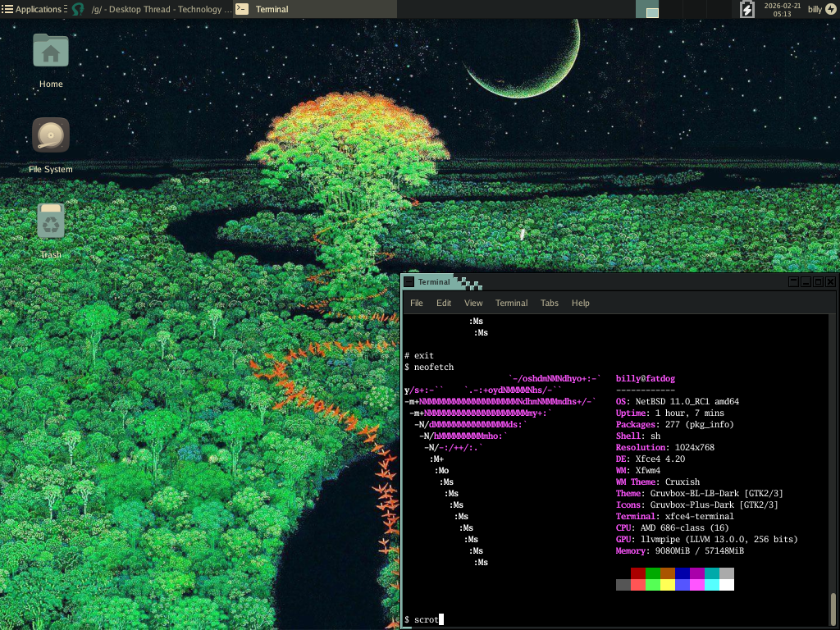This screenshot has height=630, width=840.
Task: Click the yellow color block in neofetch output
Action: pos(668,585)
